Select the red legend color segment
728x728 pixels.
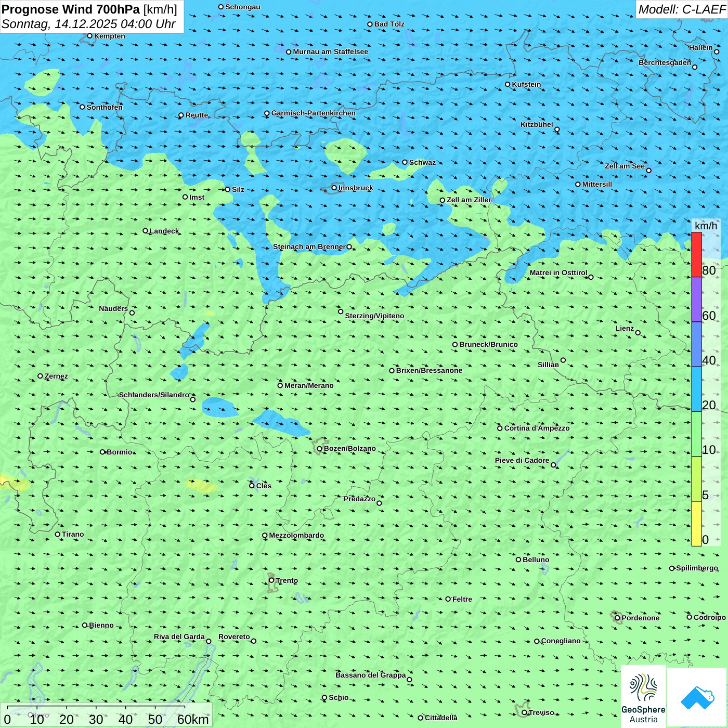[x=696, y=255]
